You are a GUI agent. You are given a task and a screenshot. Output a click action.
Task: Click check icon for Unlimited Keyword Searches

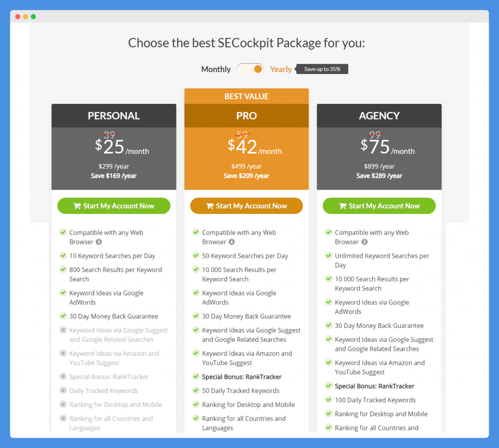[x=328, y=255]
